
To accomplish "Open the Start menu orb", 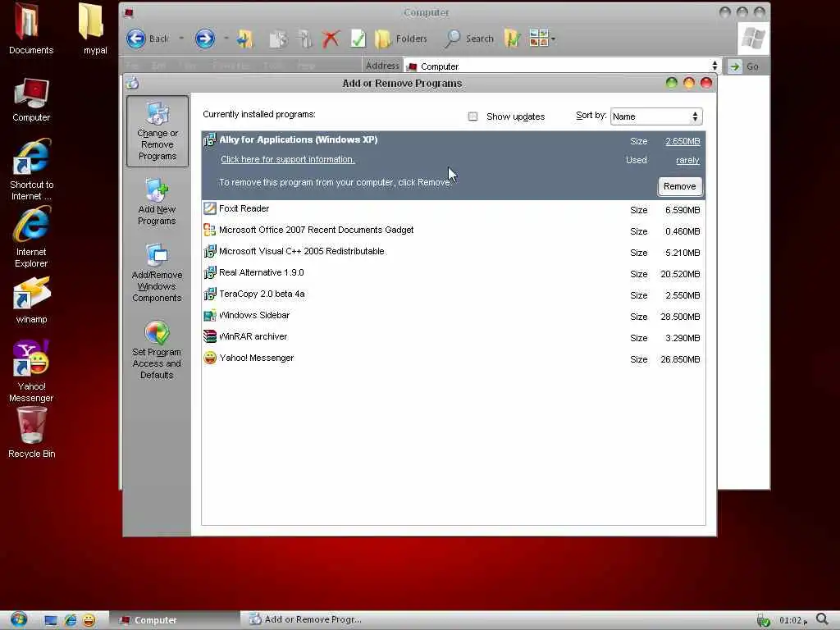I will click(18, 619).
